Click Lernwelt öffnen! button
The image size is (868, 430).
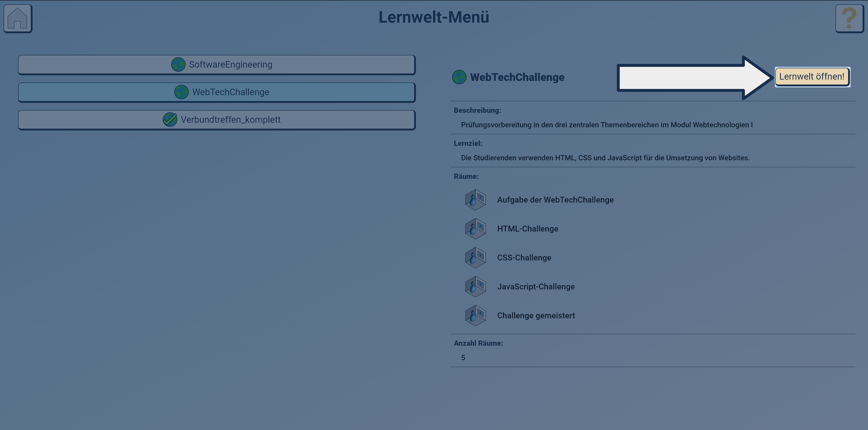[x=812, y=77]
